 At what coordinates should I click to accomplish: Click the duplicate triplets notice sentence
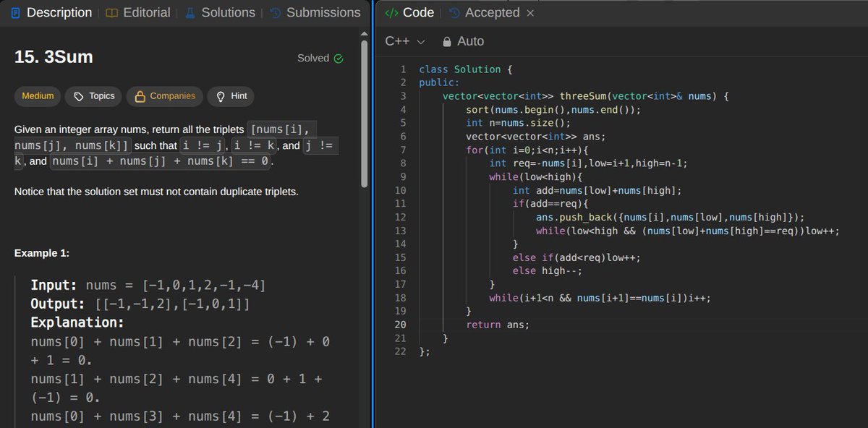click(156, 192)
